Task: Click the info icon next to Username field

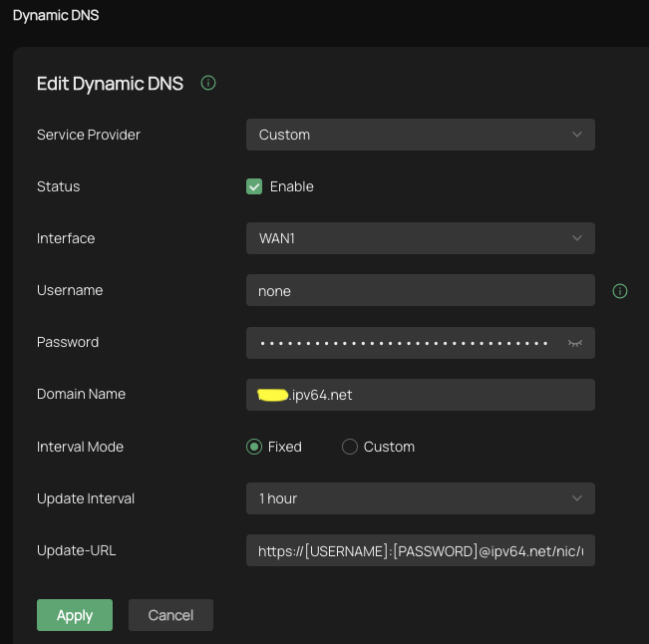Action: click(620, 291)
